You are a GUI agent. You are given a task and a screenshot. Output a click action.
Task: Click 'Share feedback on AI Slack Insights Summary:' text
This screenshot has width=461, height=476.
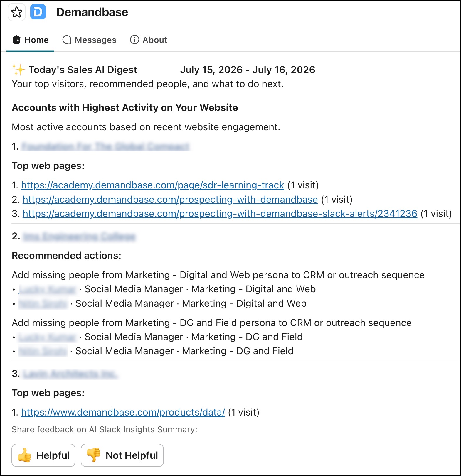click(105, 430)
